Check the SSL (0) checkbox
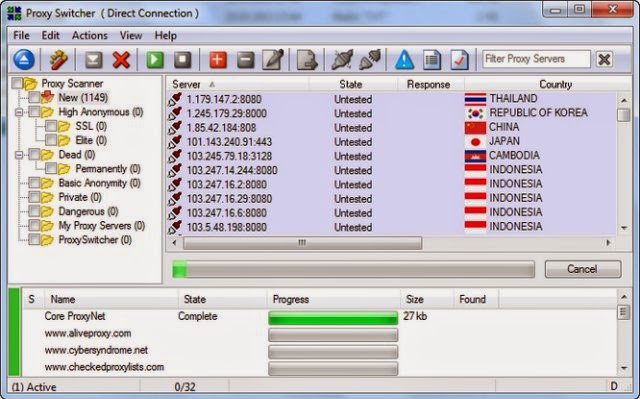Screen dimensions: 640x399 [51, 126]
